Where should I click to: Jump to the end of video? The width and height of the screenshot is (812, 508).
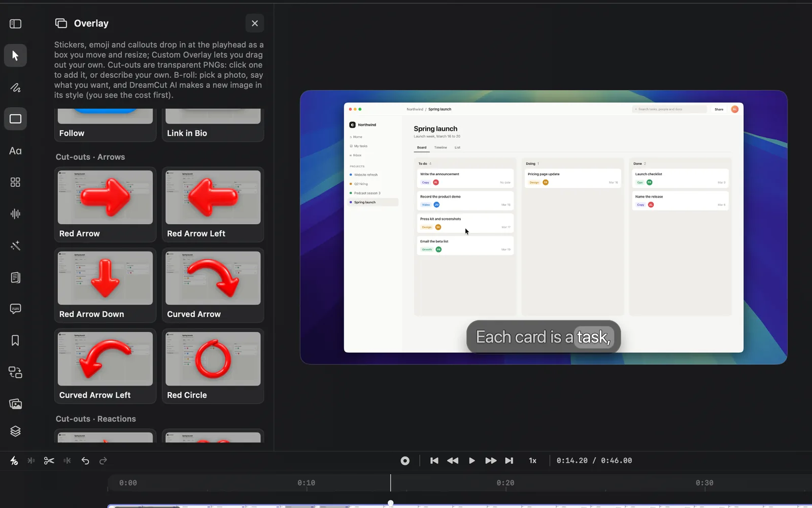[509, 461]
